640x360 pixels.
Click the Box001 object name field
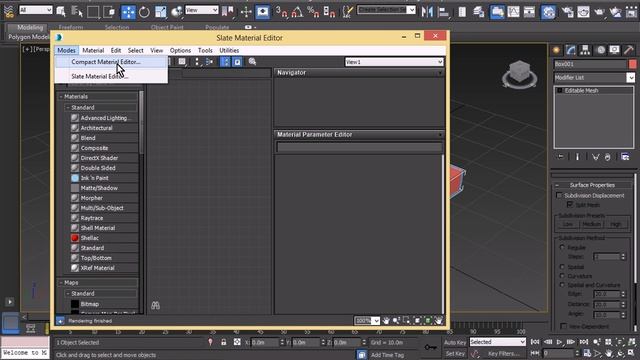pyautogui.click(x=590, y=64)
